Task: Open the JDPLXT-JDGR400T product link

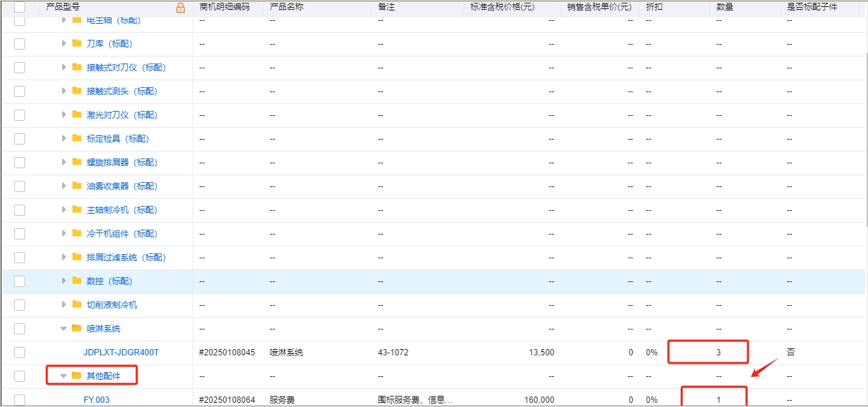Action: [x=121, y=353]
